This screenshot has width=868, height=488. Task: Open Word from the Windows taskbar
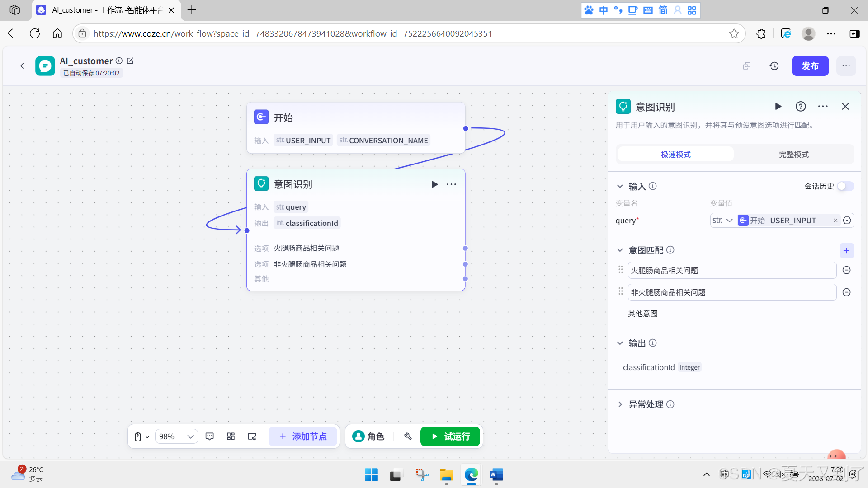[496, 475]
